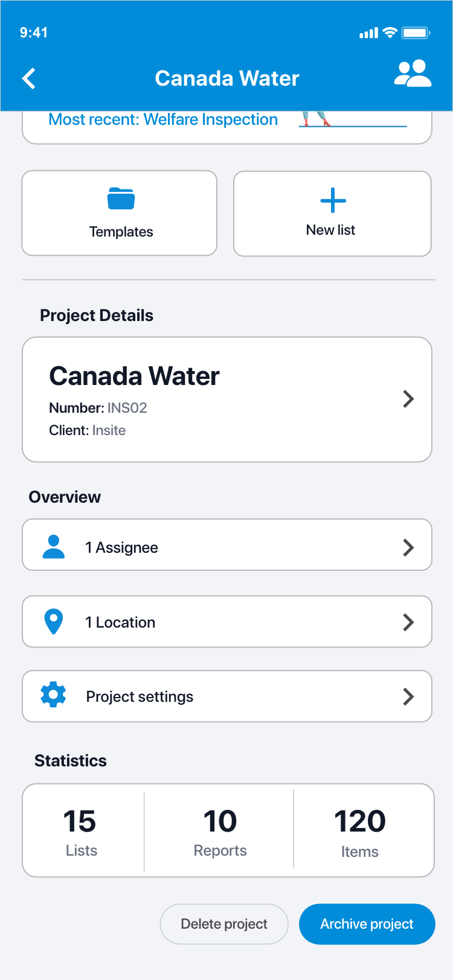This screenshot has width=453, height=980.
Task: Tap the battery indicator icon
Action: pyautogui.click(x=416, y=33)
